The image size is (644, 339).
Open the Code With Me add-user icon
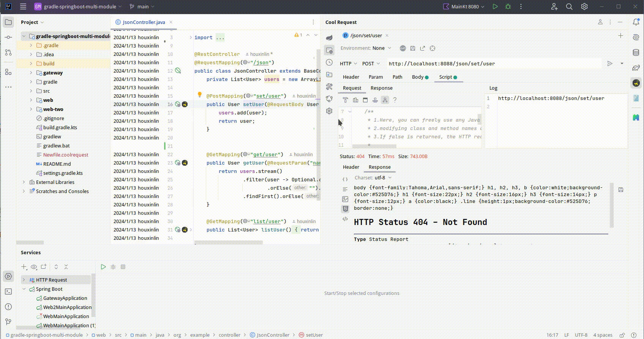click(554, 6)
